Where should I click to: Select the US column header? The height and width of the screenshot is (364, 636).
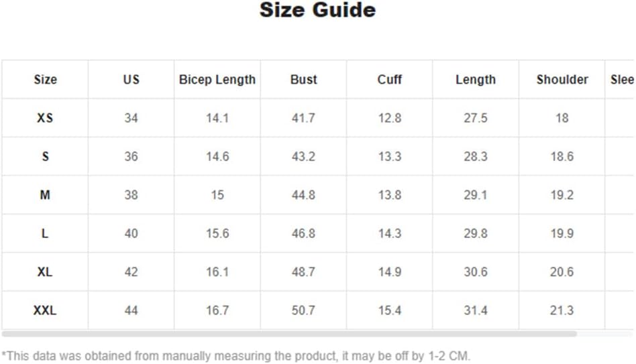click(x=131, y=80)
